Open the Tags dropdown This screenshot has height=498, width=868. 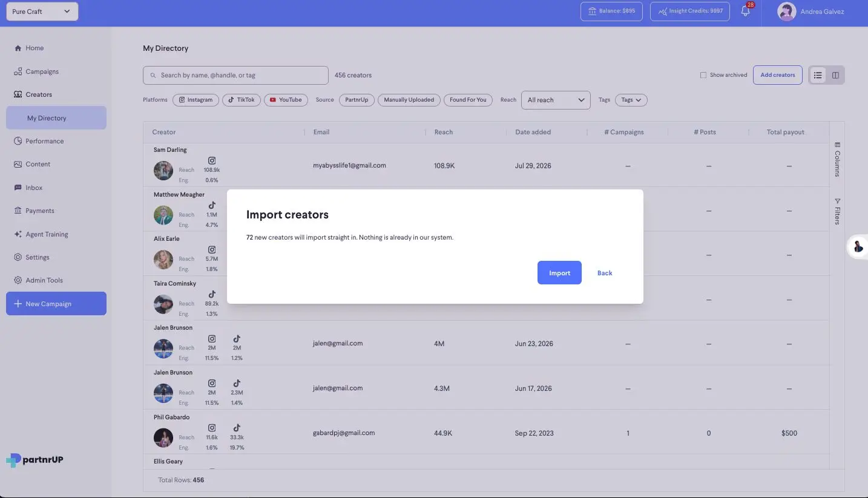tap(631, 100)
